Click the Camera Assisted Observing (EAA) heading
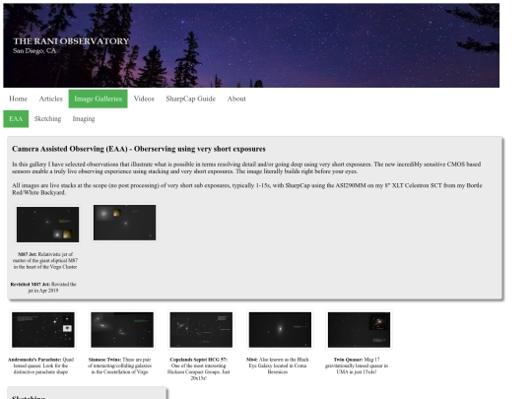Viewport: 532px width, 399px height. tap(139, 149)
